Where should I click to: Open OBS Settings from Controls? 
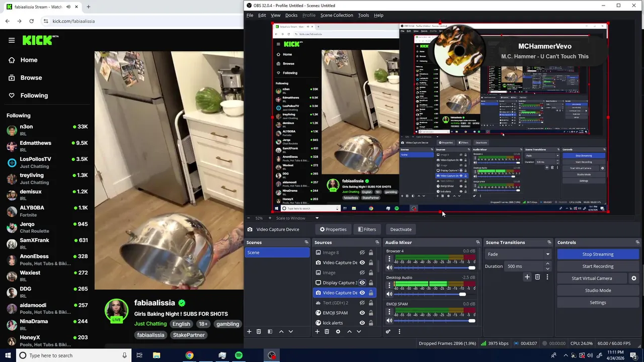(598, 303)
